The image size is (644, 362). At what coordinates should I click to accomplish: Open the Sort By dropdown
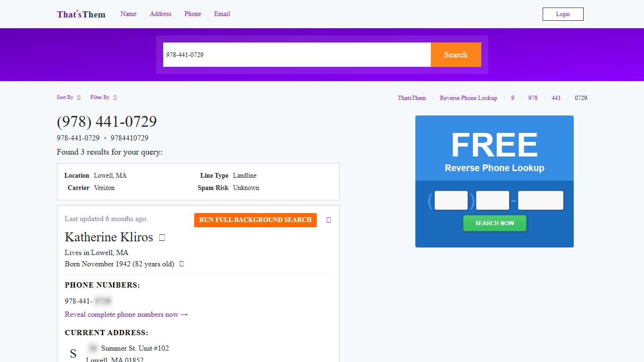(x=68, y=98)
